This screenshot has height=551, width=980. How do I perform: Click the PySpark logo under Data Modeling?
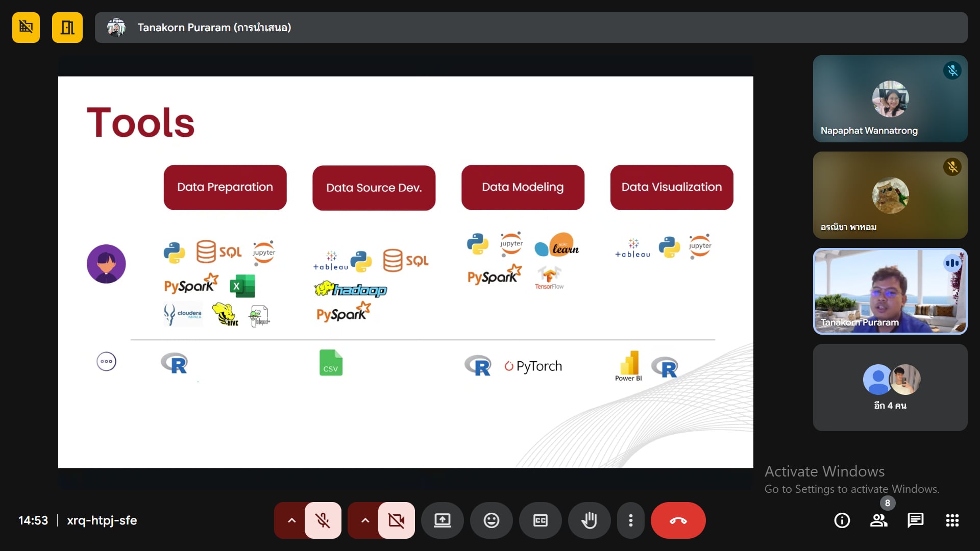coord(495,275)
